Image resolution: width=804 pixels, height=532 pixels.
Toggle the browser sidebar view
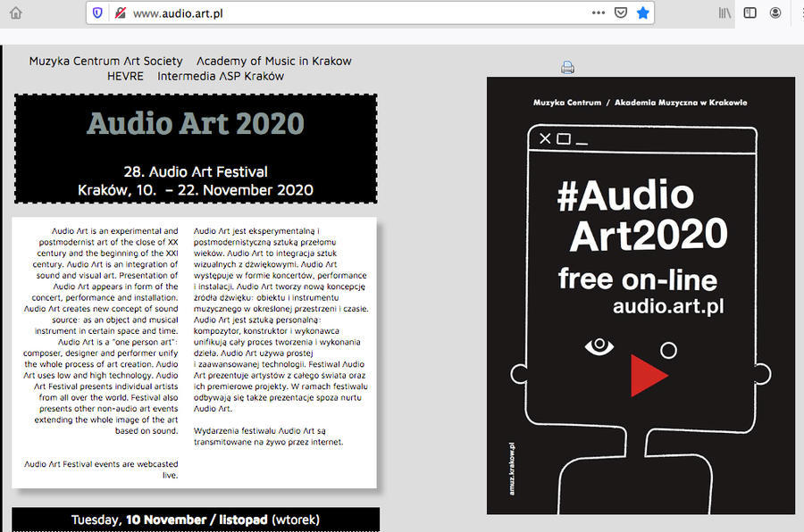[750, 12]
